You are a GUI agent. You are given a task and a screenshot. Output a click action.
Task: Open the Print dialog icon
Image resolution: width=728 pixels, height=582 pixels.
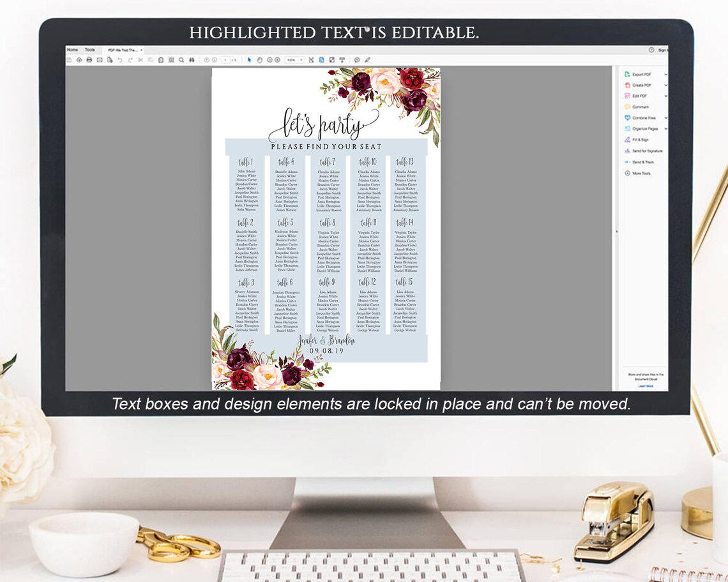(89, 59)
